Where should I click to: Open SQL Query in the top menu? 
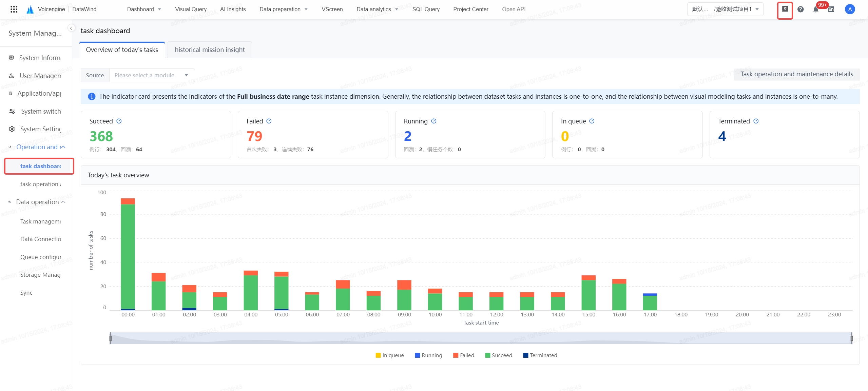pyautogui.click(x=426, y=9)
